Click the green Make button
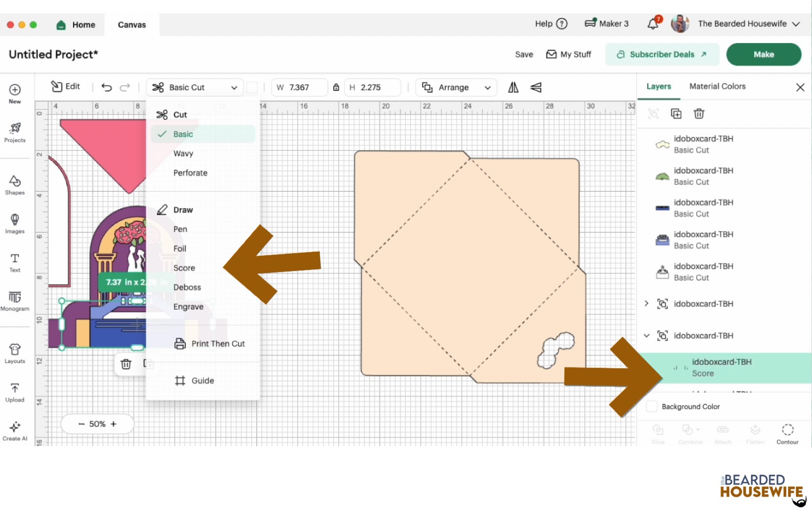The height and width of the screenshot is (516, 812). [763, 54]
